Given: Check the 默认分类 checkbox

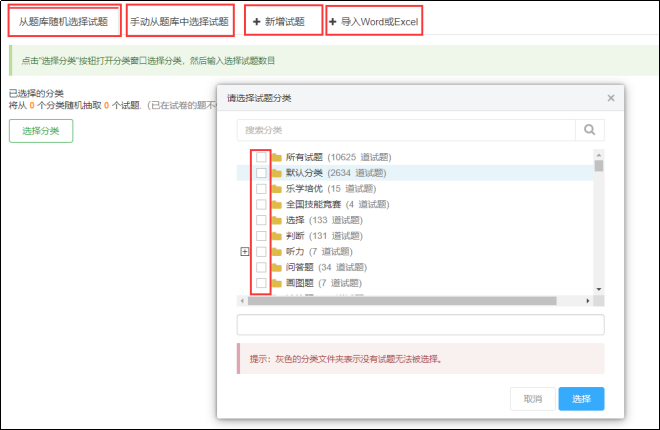Looking at the screenshot, I should (261, 173).
